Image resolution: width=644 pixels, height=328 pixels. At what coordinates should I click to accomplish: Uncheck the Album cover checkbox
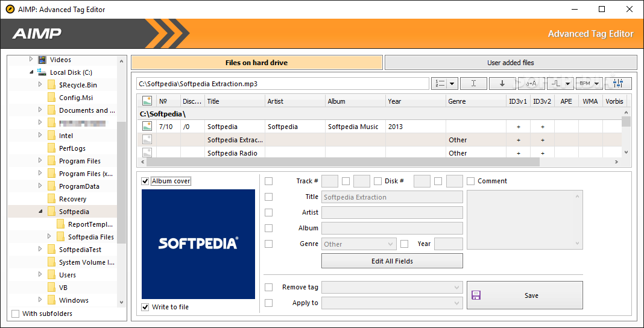[x=145, y=181]
